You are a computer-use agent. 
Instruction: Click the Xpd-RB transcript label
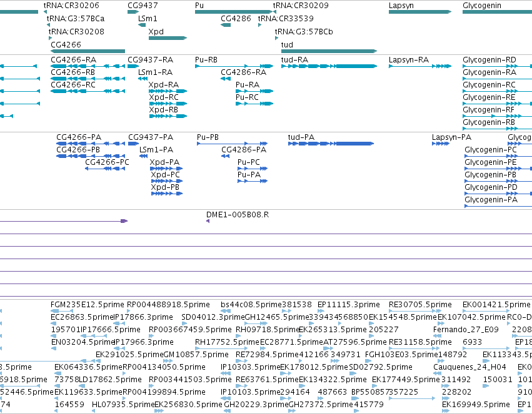click(164, 110)
